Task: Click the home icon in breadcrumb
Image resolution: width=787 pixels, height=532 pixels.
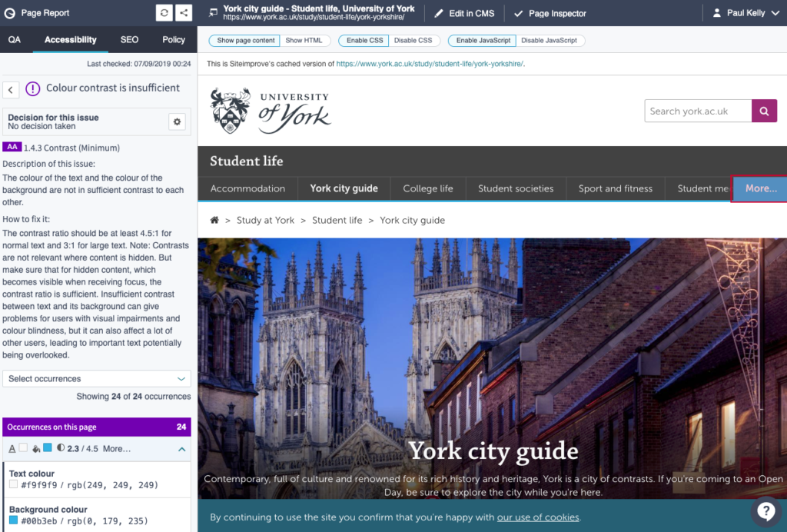Action: click(215, 220)
